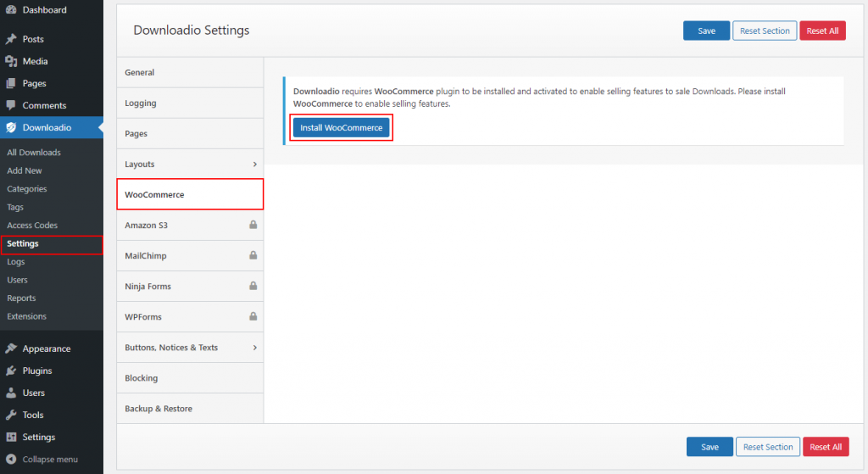This screenshot has height=474, width=868.
Task: Click the Appearance paintbrush icon
Action: [10, 349]
